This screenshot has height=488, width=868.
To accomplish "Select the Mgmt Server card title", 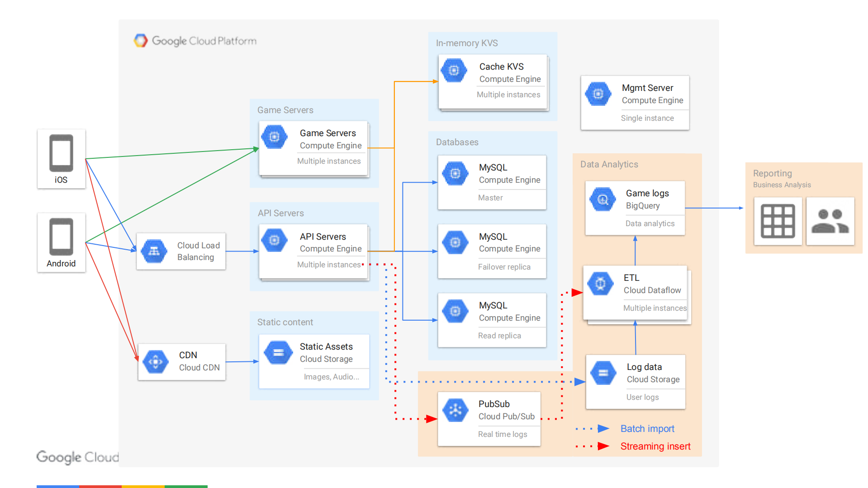I will (647, 88).
